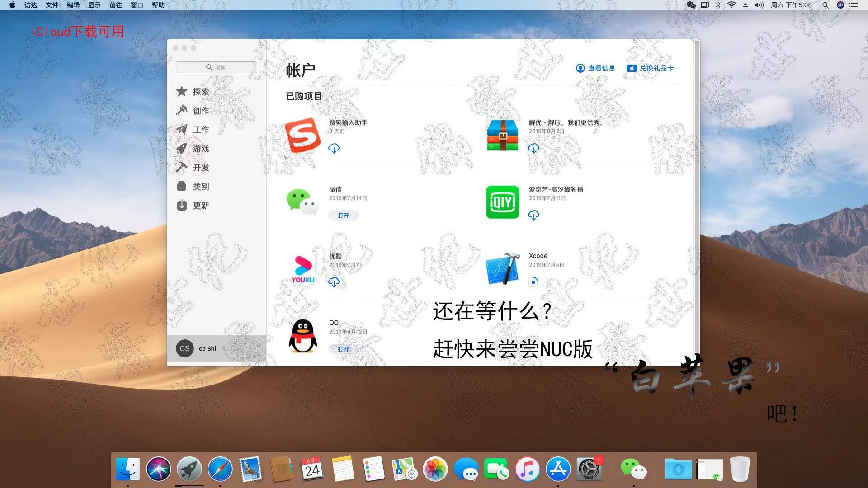Open Notification Center icon
Viewport: 868px width, 488px height.
coord(854,5)
